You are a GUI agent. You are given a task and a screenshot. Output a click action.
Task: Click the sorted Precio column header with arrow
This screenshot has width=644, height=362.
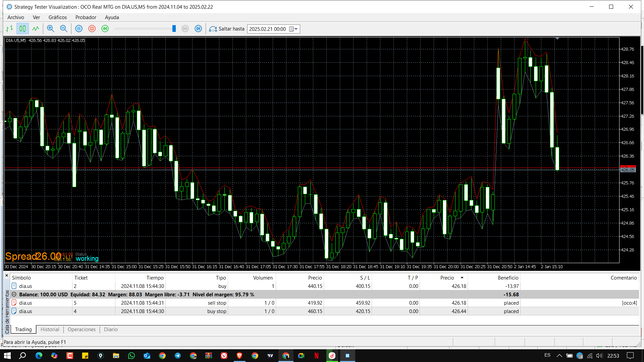pos(444,278)
